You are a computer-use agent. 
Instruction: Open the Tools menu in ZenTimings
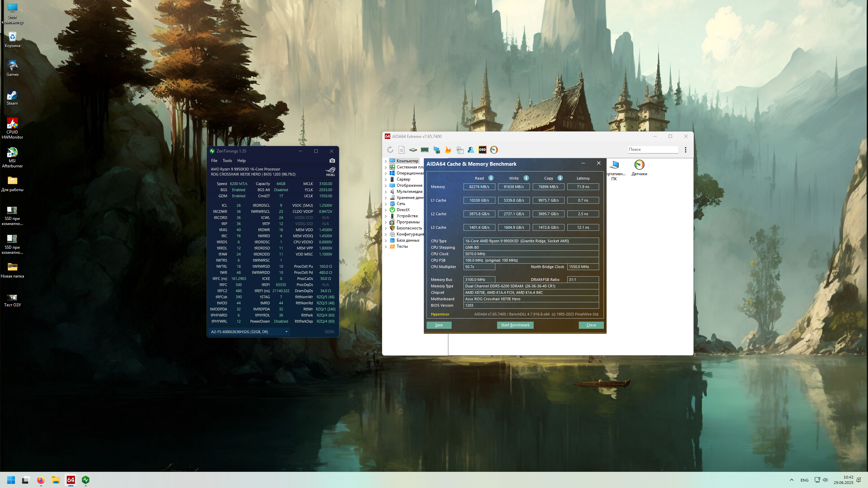pyautogui.click(x=227, y=161)
